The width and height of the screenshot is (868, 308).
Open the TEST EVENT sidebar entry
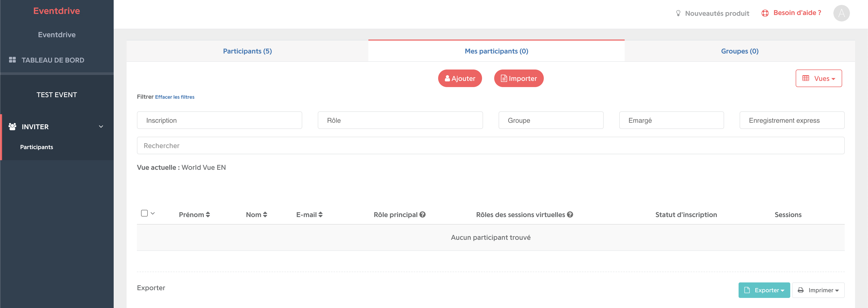[57, 95]
